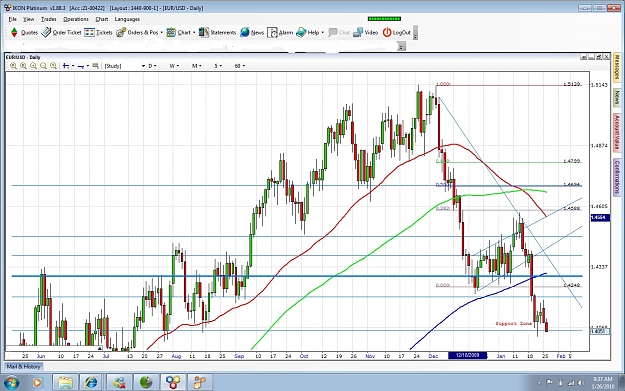Open the Quotes panel
Image resolution: width=625 pixels, height=391 pixels.
[24, 33]
